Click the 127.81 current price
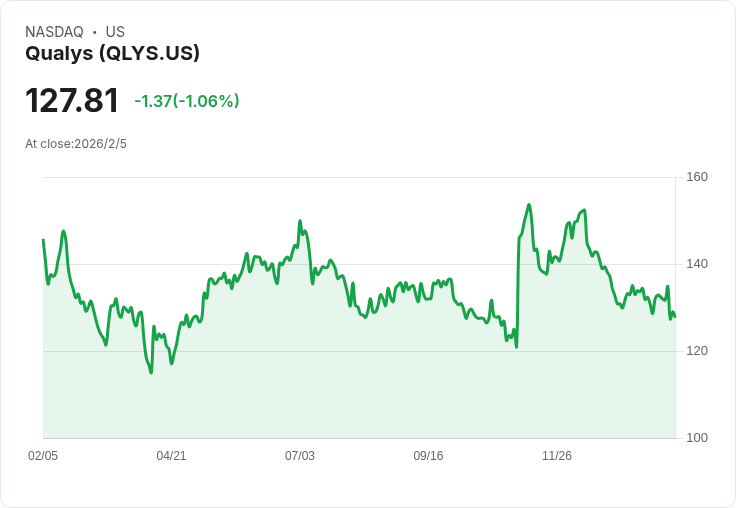The image size is (736, 508). [72, 100]
